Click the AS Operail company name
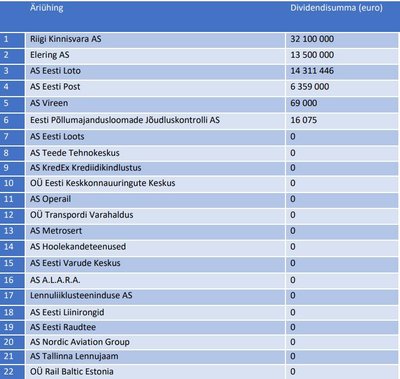This screenshot has width=400, height=379. (50, 199)
